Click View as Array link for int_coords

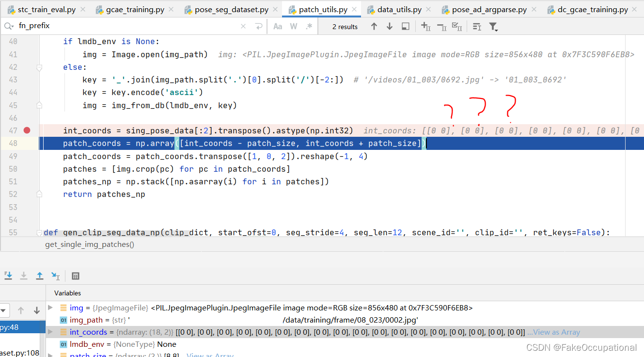pos(556,332)
